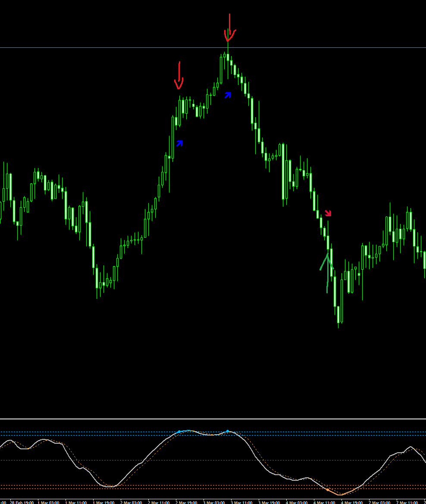Select the blue buy arrow beneath the peak candle
This screenshot has width=426, height=504.
[x=228, y=95]
